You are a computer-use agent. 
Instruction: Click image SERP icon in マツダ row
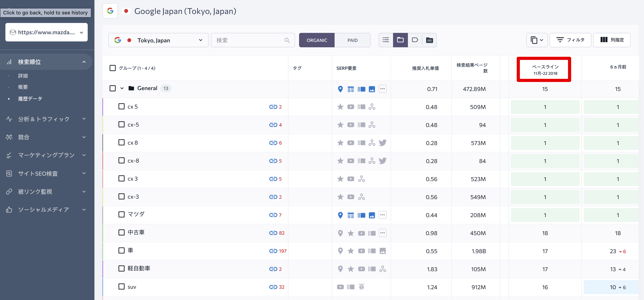pyautogui.click(x=372, y=215)
